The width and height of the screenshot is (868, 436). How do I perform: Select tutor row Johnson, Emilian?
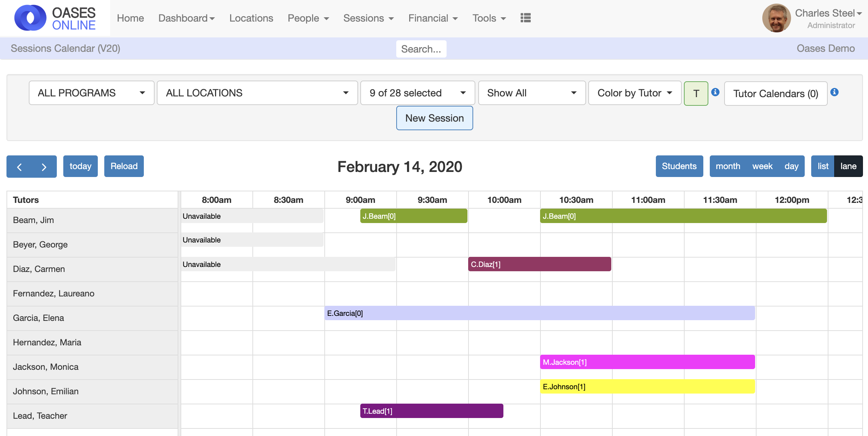click(92, 391)
